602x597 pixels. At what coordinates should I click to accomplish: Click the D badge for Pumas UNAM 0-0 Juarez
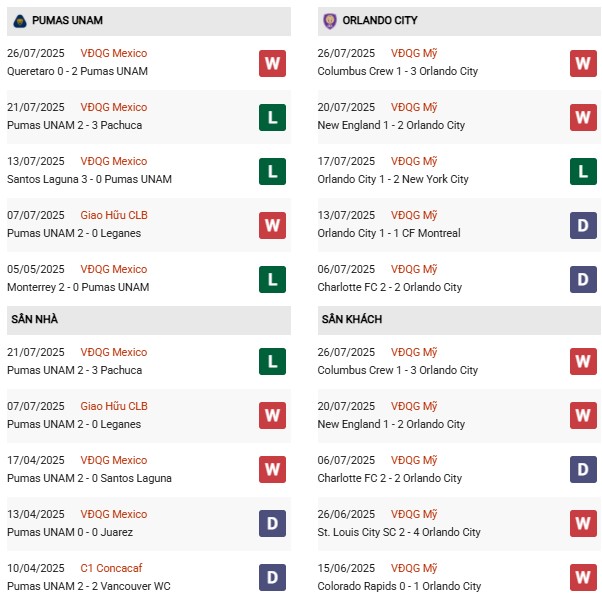point(272,524)
